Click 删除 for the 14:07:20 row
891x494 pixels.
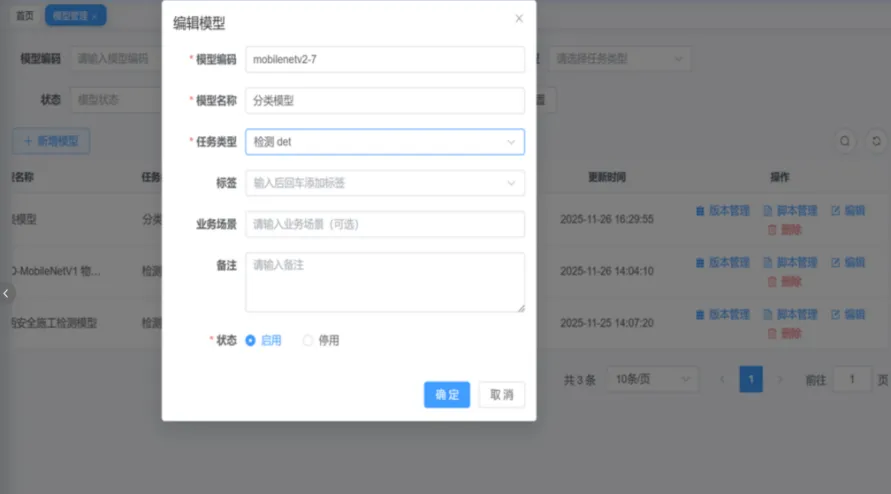pyautogui.click(x=784, y=333)
